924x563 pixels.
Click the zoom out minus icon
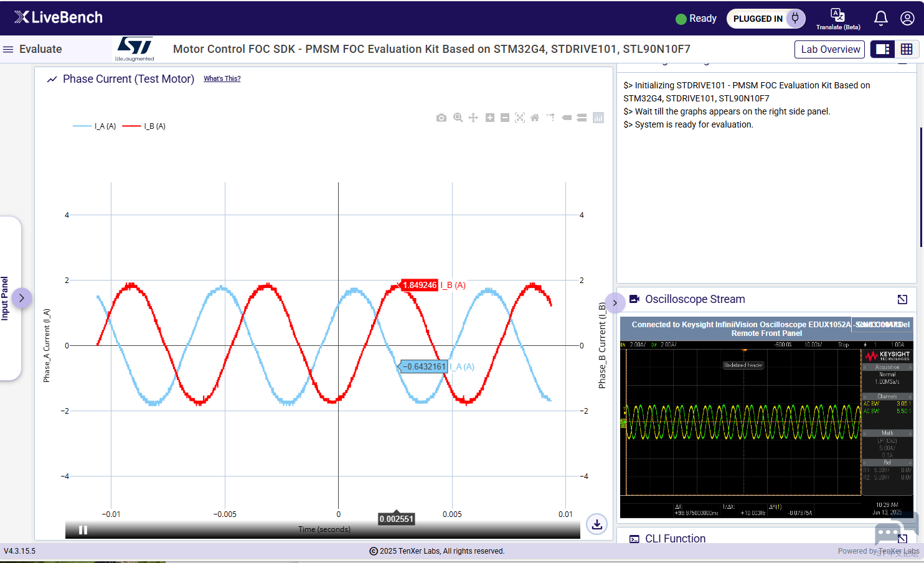coord(505,118)
